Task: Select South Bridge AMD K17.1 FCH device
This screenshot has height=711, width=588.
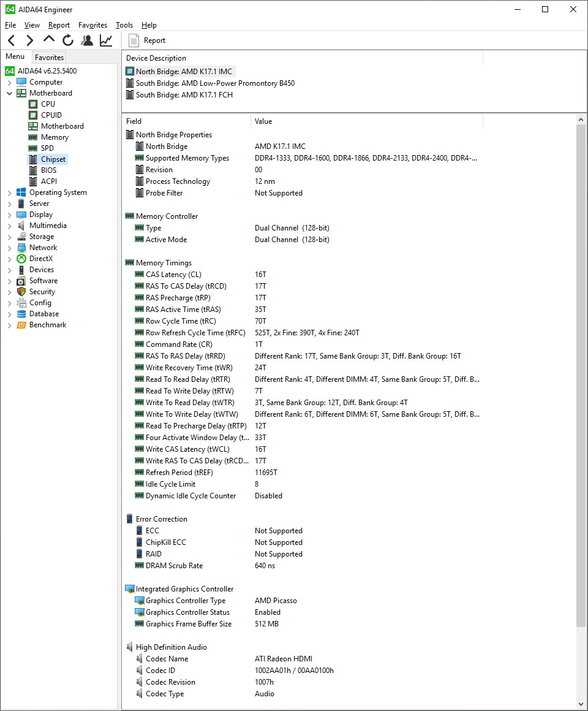Action: (184, 95)
